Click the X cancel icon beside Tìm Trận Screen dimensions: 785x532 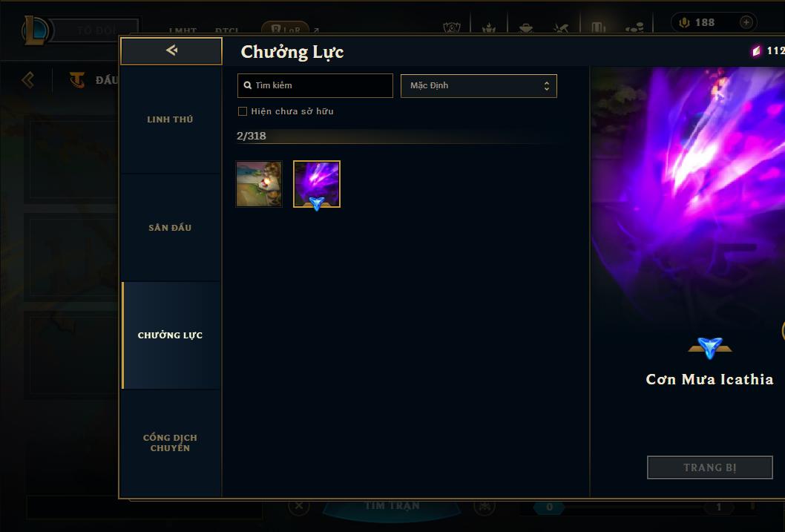(299, 505)
